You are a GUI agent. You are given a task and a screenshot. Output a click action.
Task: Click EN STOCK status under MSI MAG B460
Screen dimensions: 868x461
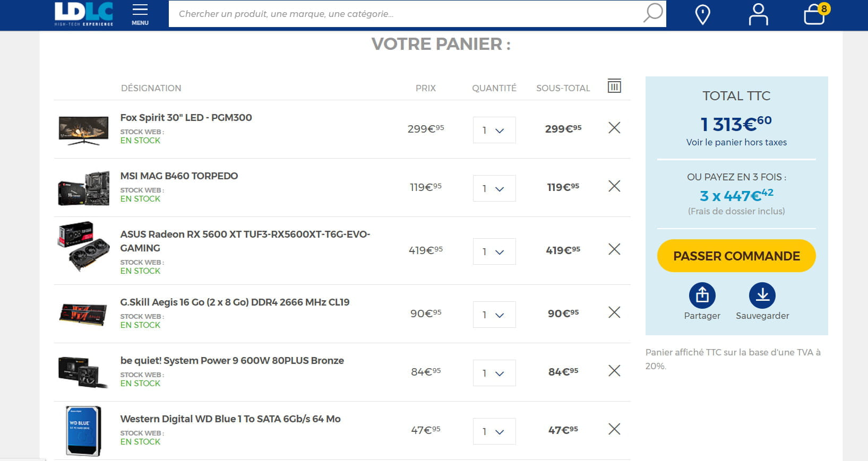coord(140,199)
